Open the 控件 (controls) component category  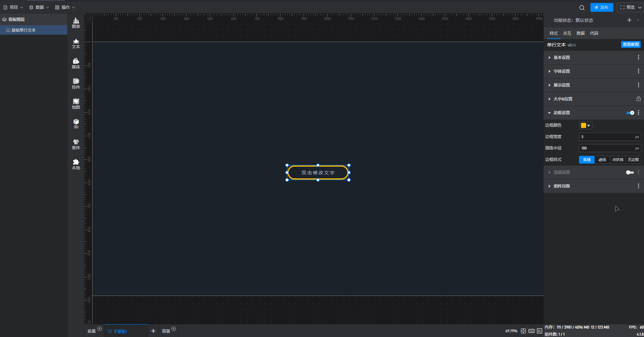(x=76, y=84)
